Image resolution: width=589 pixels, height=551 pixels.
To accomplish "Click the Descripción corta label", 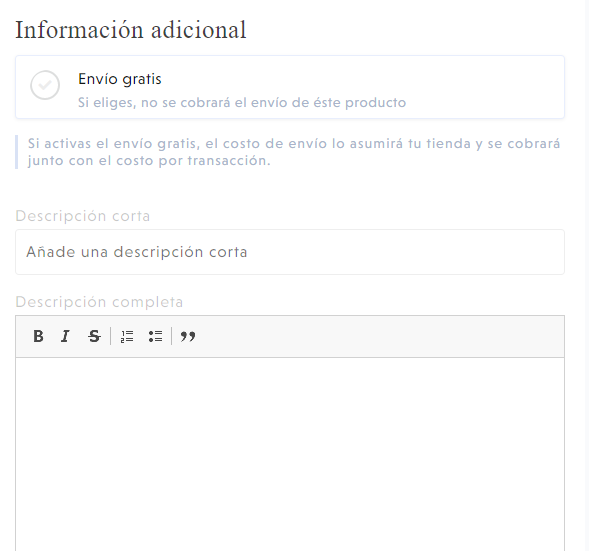I will [83, 216].
